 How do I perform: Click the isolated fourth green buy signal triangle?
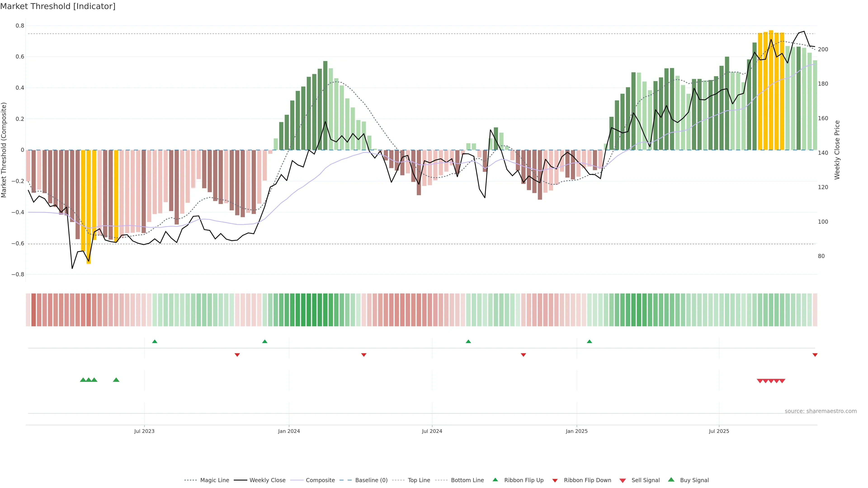pos(116,380)
